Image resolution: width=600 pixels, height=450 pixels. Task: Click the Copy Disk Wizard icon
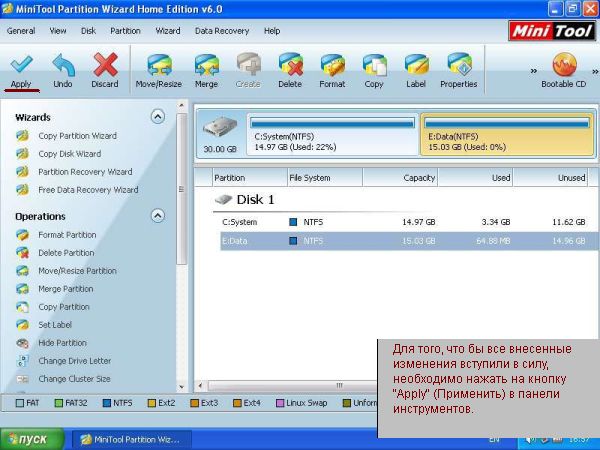[23, 154]
